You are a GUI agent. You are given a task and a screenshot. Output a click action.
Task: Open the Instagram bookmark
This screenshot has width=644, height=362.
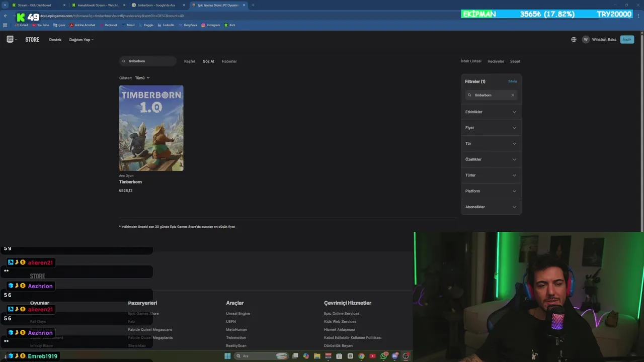point(211,25)
